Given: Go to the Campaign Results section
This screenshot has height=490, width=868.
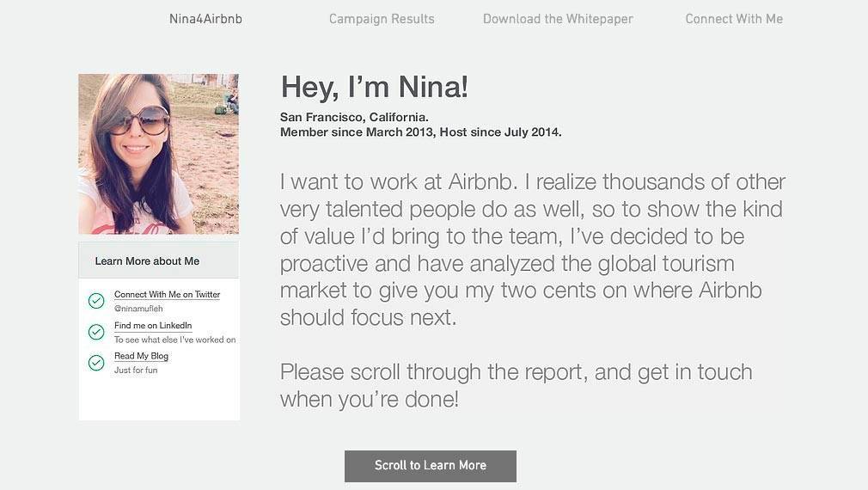Looking at the screenshot, I should 382,19.
